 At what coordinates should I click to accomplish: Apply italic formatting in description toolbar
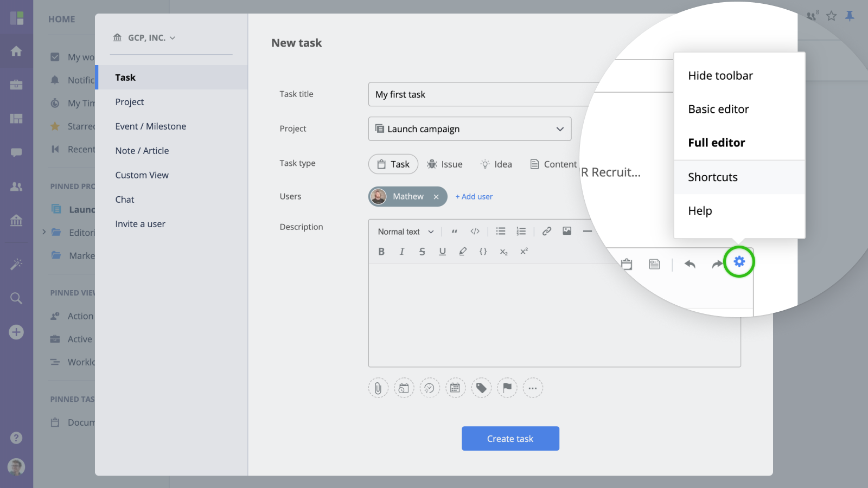pos(401,252)
